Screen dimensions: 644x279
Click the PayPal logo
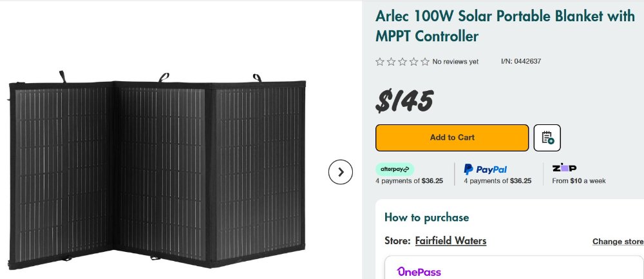486,169
